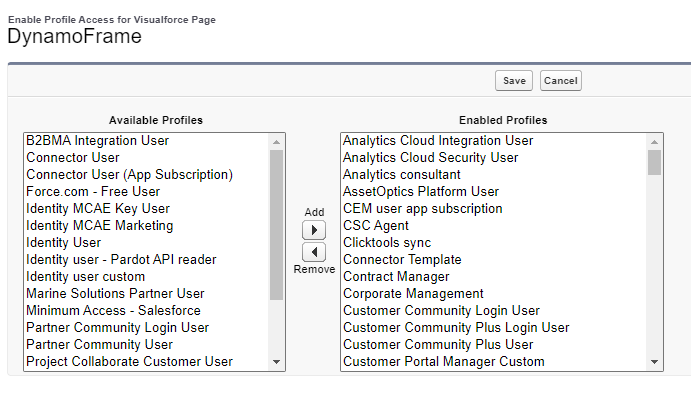Image resolution: width=691 pixels, height=410 pixels.
Task: Pick Minimum Access - Salesforce profile
Action: (x=112, y=310)
